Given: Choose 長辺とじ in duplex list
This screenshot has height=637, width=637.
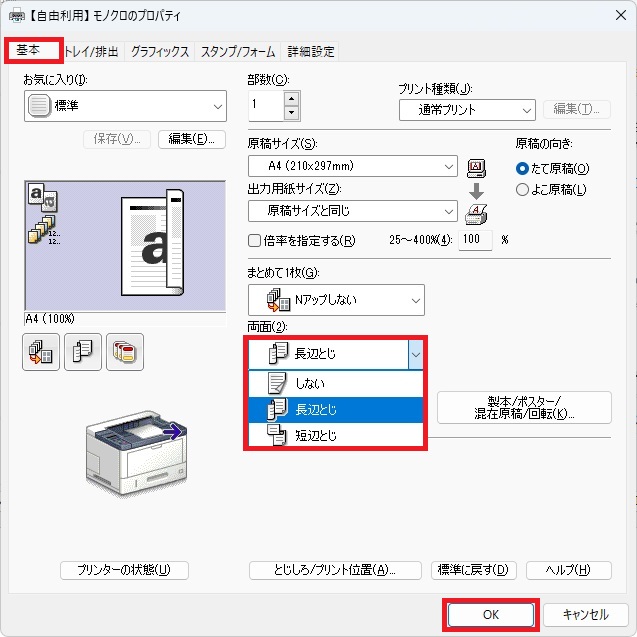Looking at the screenshot, I should click(x=336, y=410).
